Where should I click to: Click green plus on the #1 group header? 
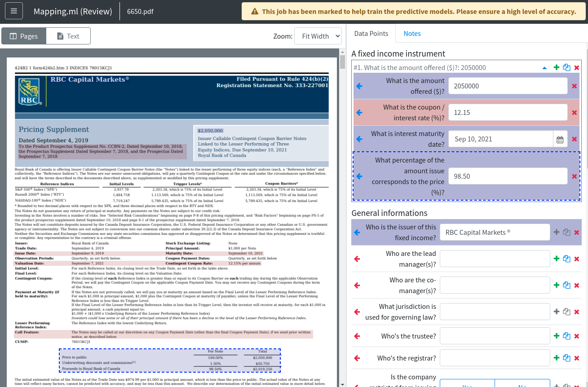coord(557,67)
